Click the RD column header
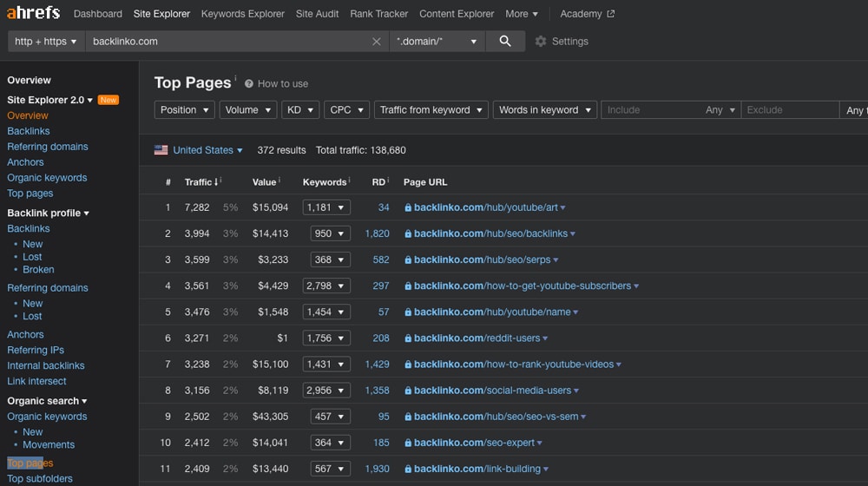Viewport: 868px width, 486px height. point(378,182)
